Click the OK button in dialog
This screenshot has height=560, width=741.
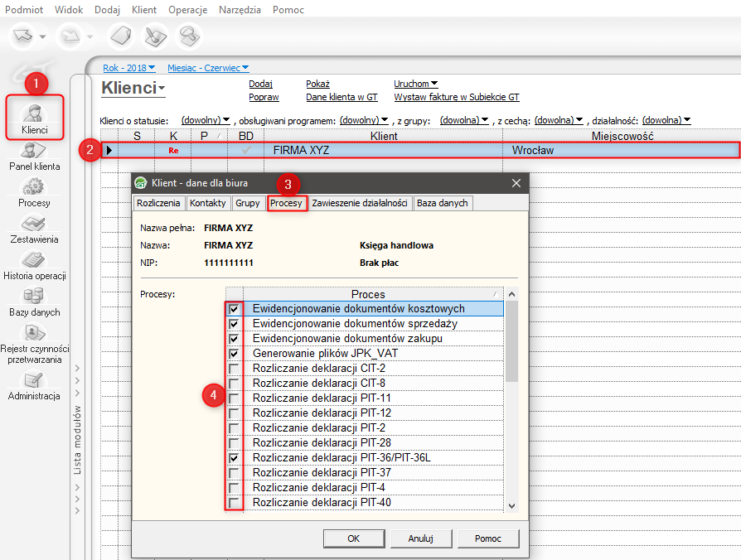tap(354, 538)
